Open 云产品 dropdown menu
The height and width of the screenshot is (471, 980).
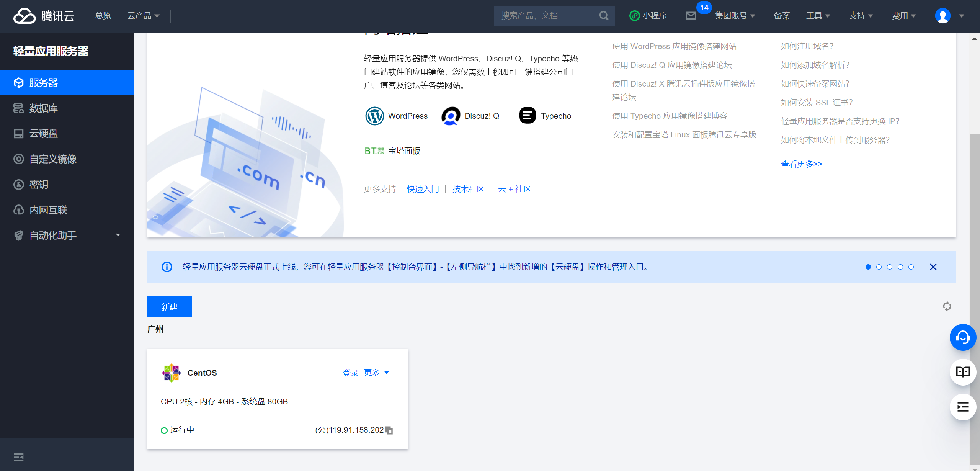(x=143, y=16)
